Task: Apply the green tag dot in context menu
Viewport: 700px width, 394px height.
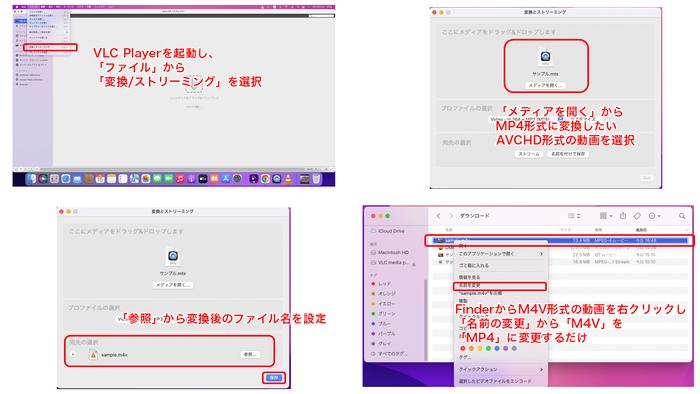Action: (x=488, y=348)
